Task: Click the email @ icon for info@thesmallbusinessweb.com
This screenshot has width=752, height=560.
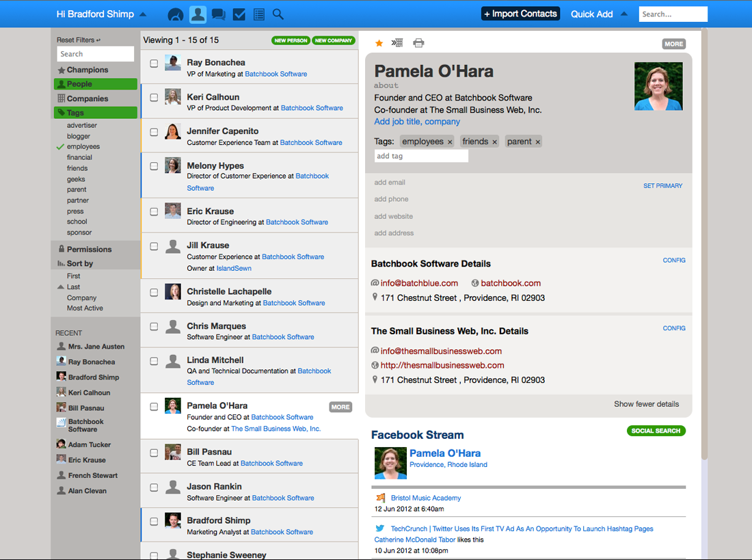Action: [x=375, y=351]
